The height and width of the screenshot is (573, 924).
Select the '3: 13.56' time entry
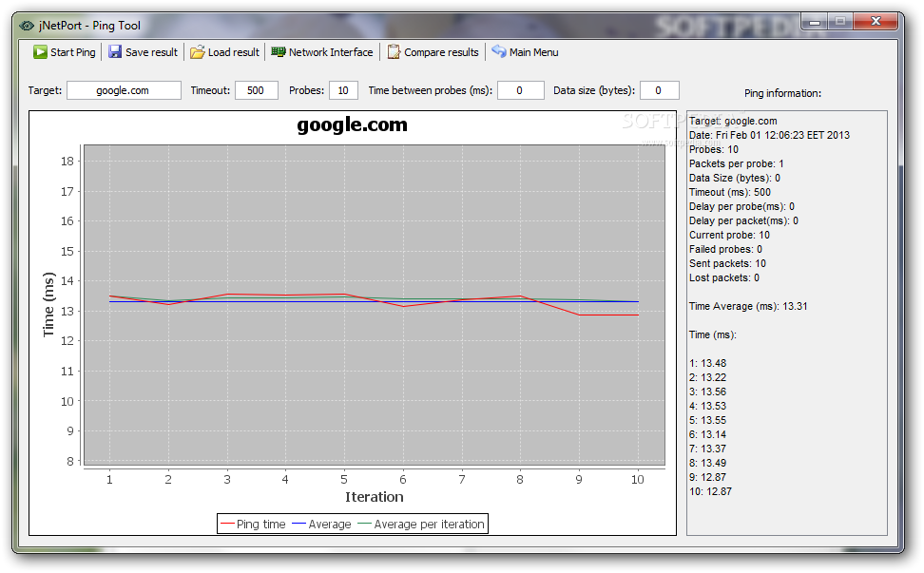[x=707, y=392]
